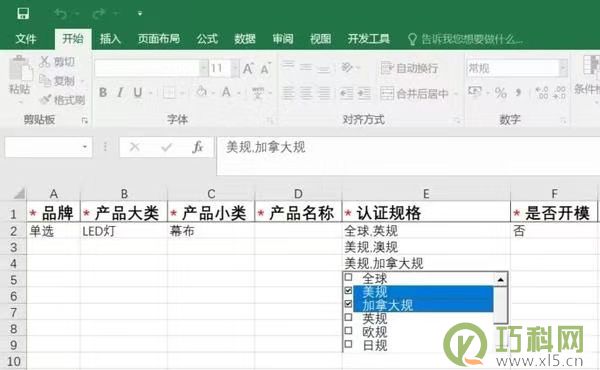
Task: Click the percent style icon
Action: pyautogui.click(x=501, y=93)
